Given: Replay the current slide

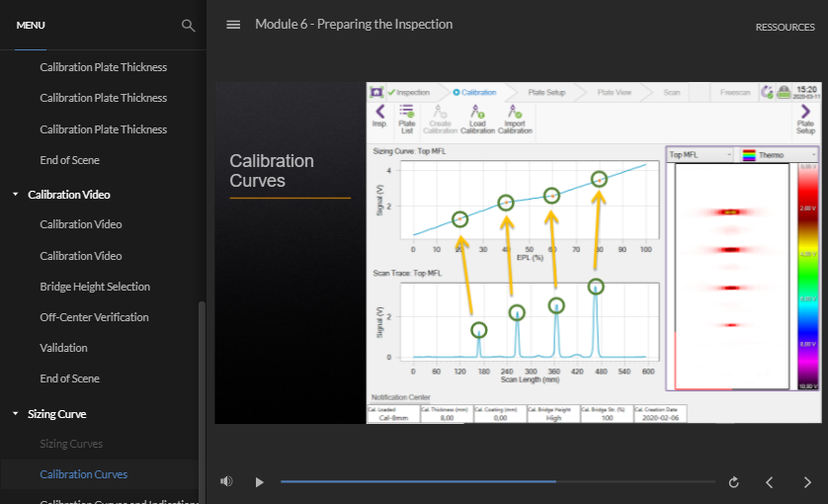Looking at the screenshot, I should [x=733, y=482].
